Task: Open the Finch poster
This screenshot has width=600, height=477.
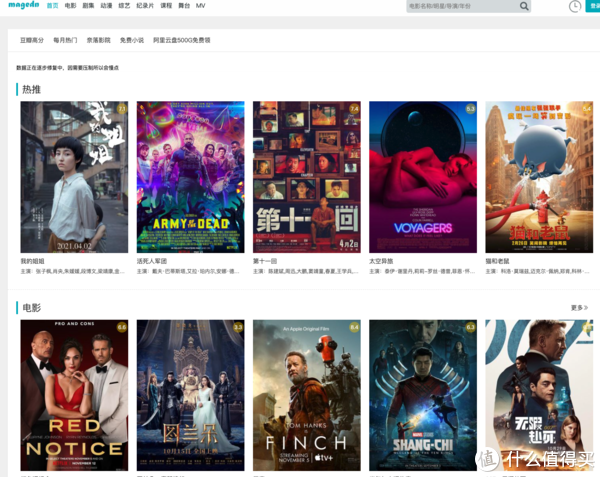Action: pos(307,395)
